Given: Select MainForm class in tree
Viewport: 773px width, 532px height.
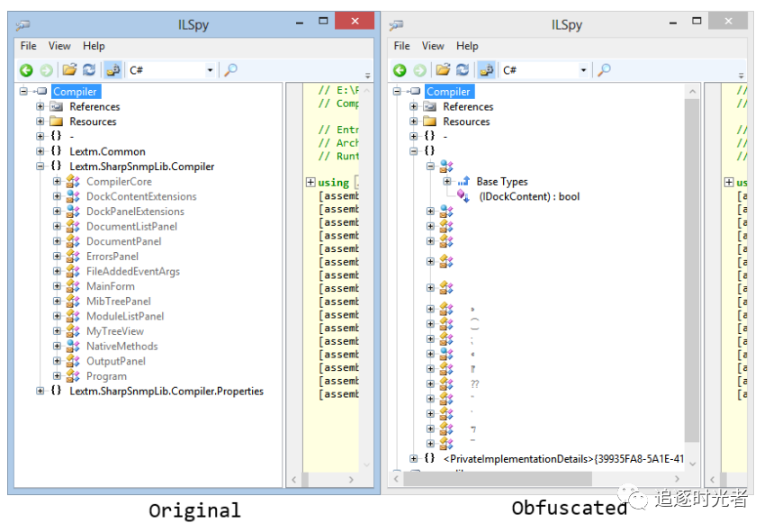Looking at the screenshot, I should click(110, 286).
